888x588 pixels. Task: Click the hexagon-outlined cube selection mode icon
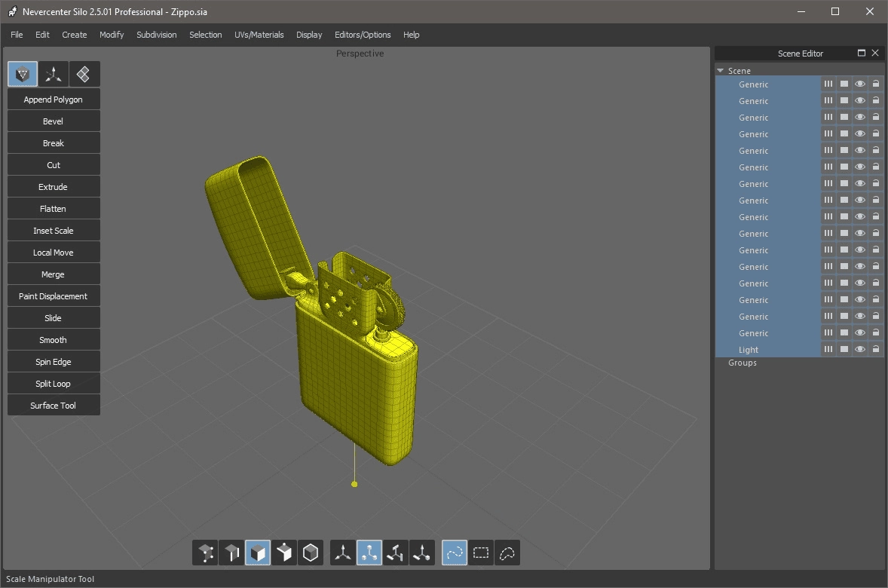[x=311, y=553]
